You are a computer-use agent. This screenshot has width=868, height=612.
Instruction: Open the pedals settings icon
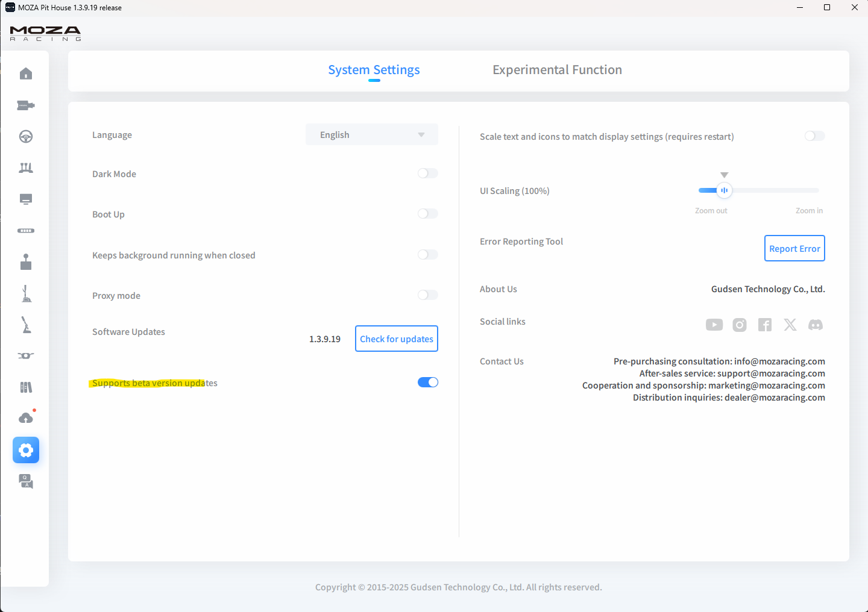pyautogui.click(x=26, y=168)
